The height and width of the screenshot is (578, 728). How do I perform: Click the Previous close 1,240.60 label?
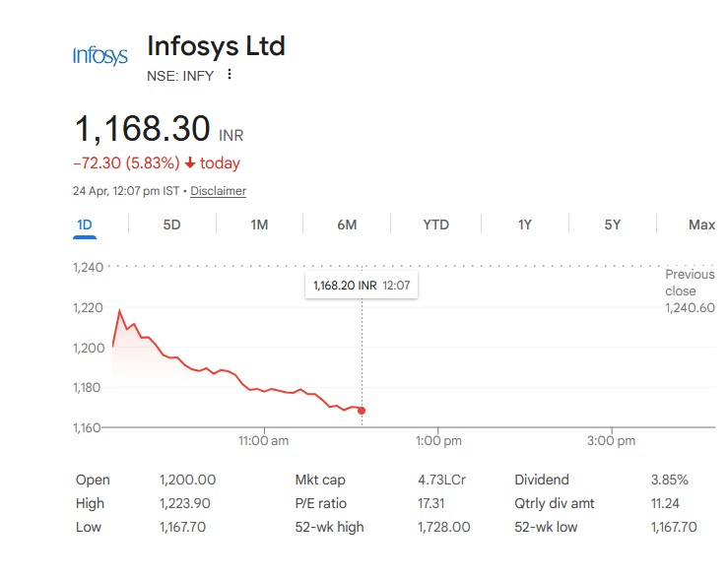pos(689,290)
